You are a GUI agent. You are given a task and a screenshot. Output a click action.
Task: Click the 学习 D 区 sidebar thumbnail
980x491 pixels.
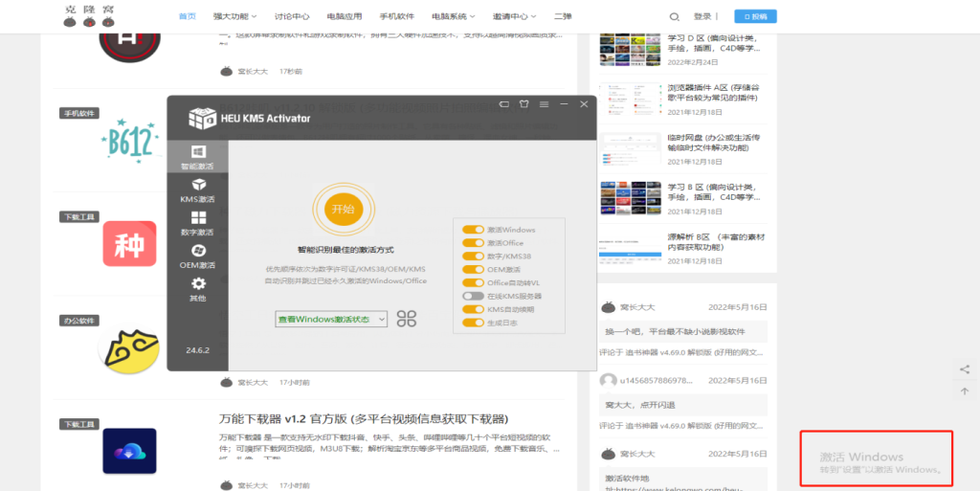pos(630,50)
